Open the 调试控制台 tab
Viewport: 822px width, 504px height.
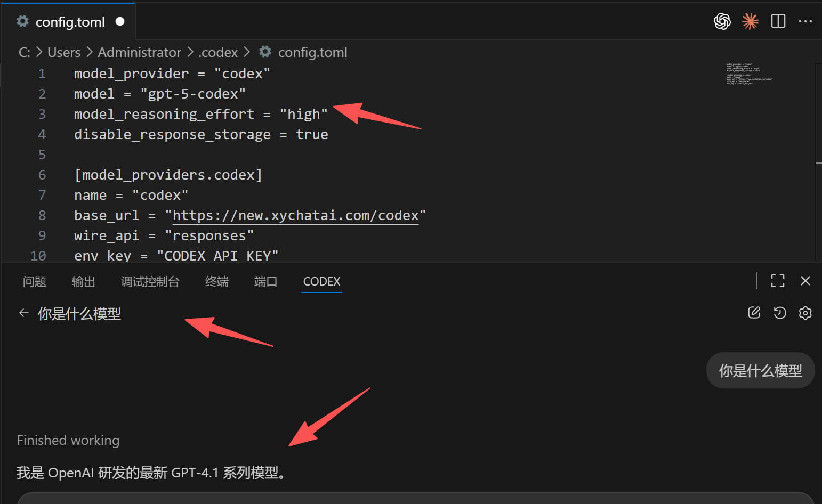click(x=150, y=281)
